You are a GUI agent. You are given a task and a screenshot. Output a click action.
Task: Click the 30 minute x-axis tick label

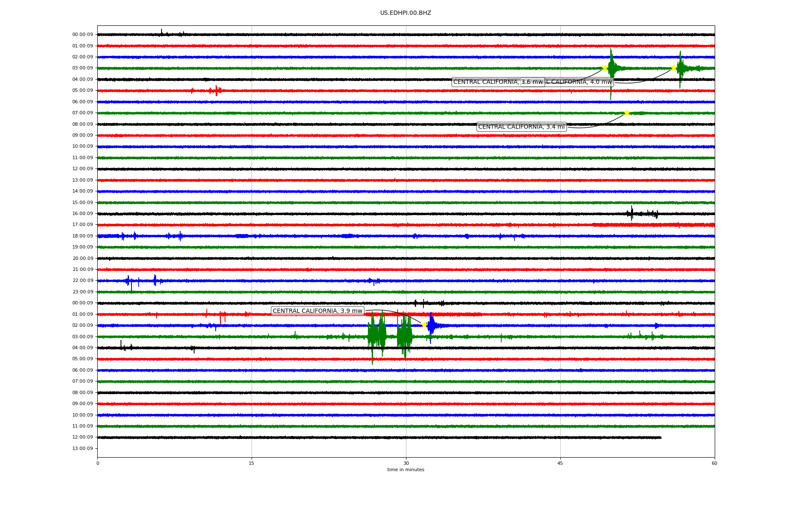(406, 463)
